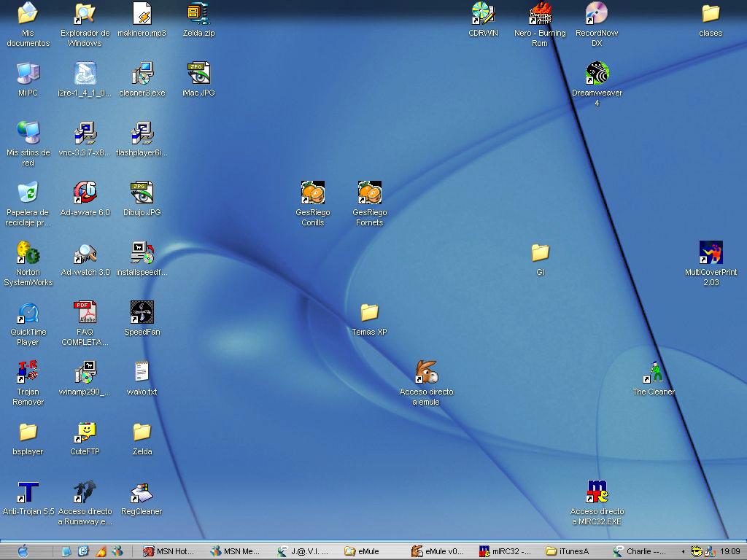Switch to the MSN Hotmail taskbar window
The image size is (747, 560).
click(170, 551)
